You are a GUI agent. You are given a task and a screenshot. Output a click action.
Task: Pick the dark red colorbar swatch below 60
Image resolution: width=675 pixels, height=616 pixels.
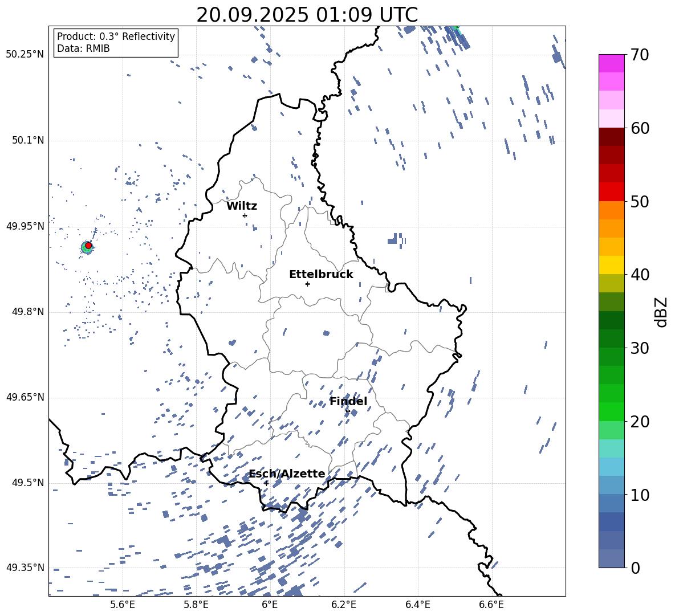pos(612,137)
